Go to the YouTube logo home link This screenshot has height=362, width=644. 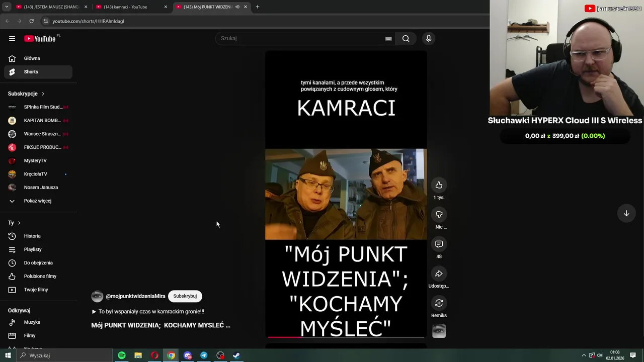(40, 39)
